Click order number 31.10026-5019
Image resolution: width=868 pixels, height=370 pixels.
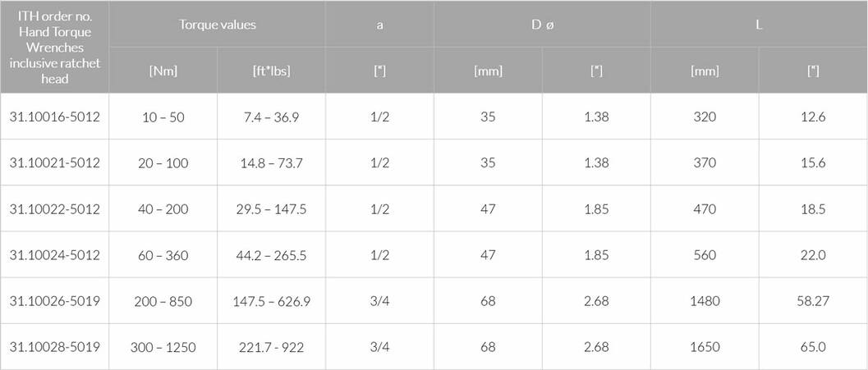pos(54,301)
